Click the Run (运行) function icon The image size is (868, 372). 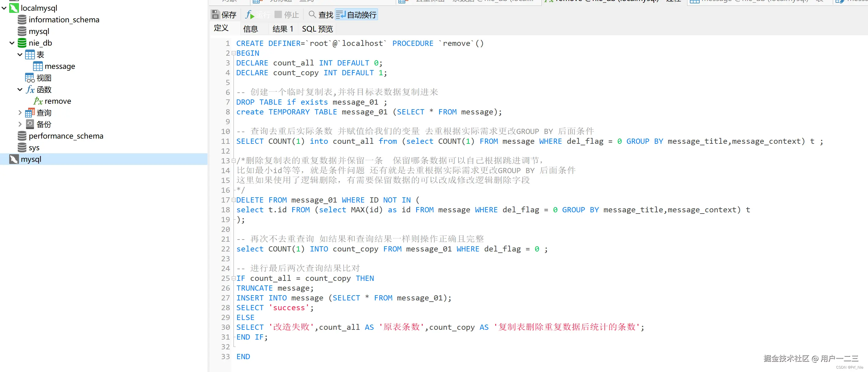point(249,14)
